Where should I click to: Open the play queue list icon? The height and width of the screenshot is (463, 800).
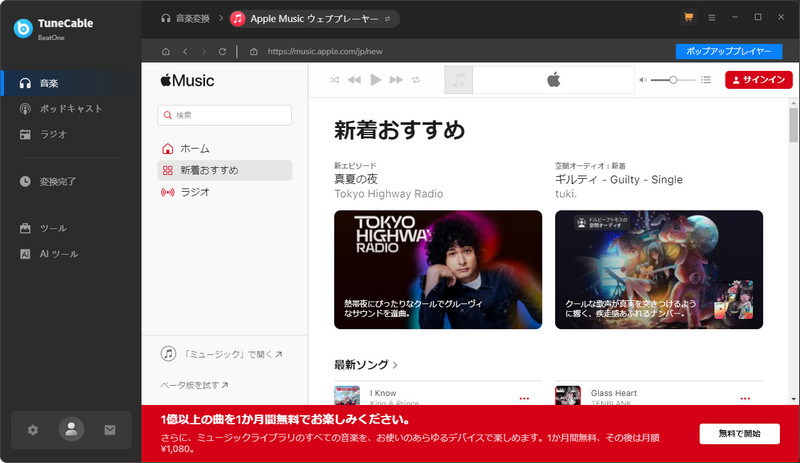tap(706, 80)
